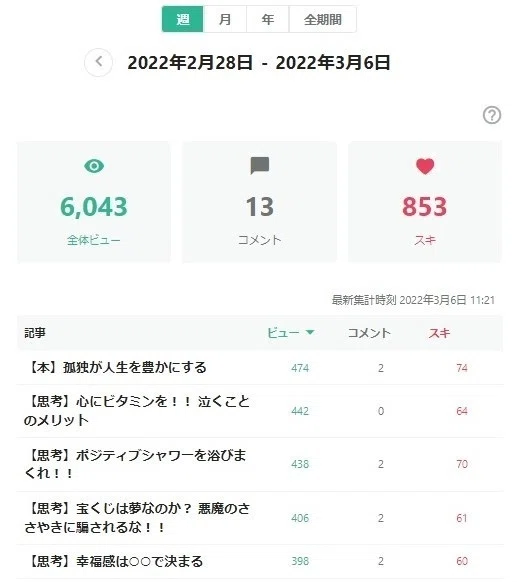Sort by スキ column header

coord(439,333)
